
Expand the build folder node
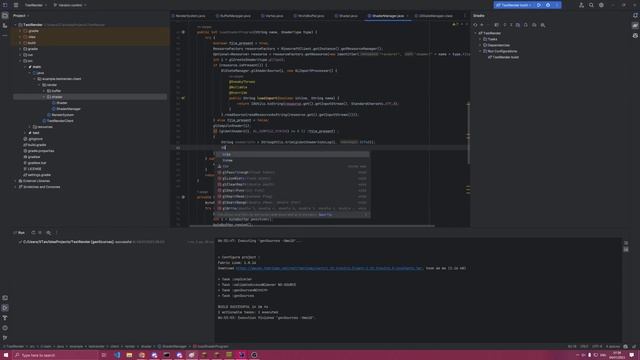[x=20, y=43]
